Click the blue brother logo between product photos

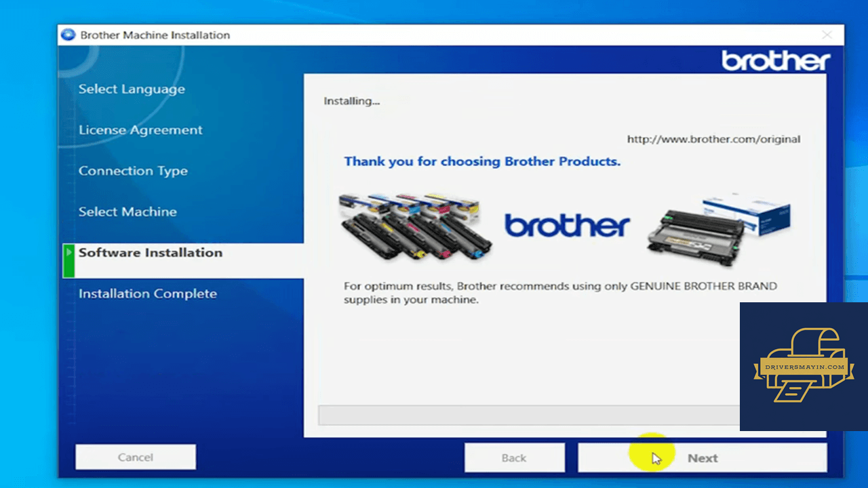[567, 226]
